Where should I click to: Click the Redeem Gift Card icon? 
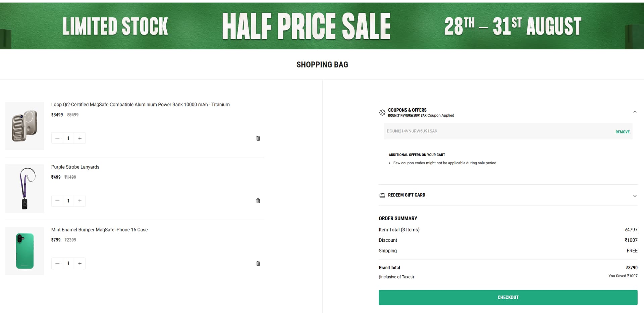[382, 195]
